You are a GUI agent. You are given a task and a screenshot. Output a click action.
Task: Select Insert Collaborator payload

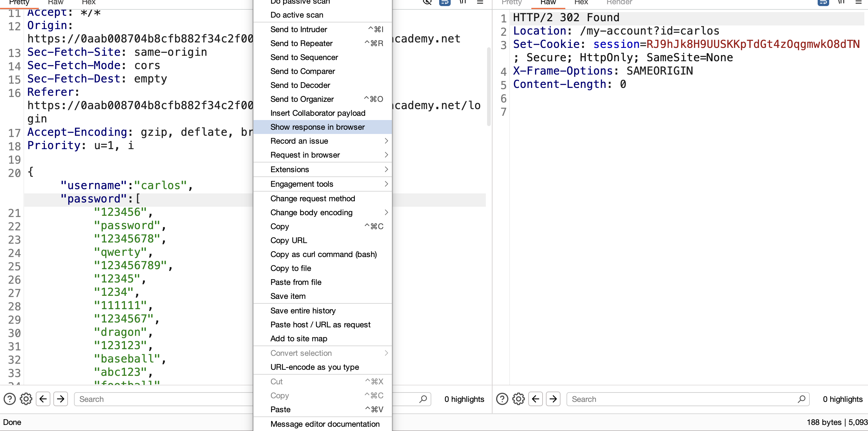(323, 113)
